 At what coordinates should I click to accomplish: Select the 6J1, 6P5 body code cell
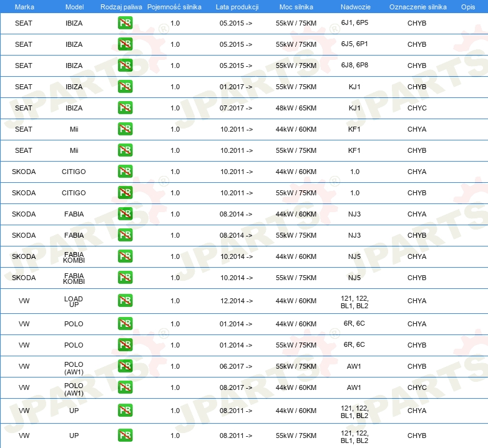coord(354,22)
